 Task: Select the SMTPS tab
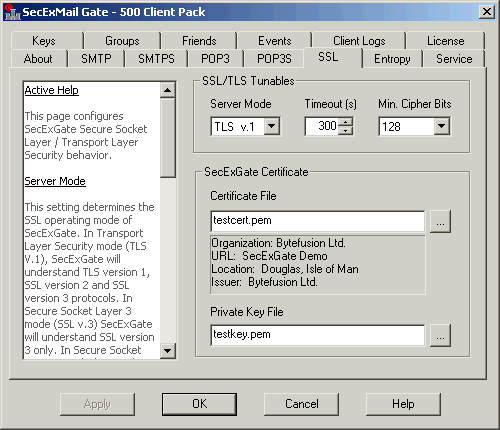156,59
